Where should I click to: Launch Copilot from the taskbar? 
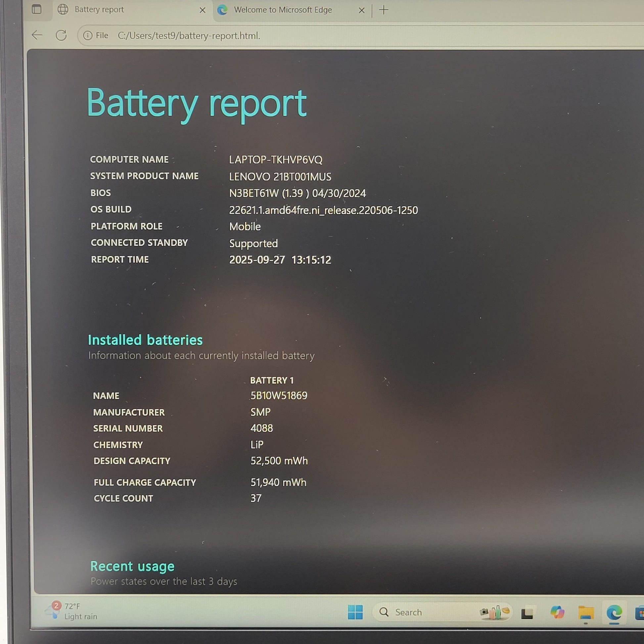pyautogui.click(x=557, y=612)
